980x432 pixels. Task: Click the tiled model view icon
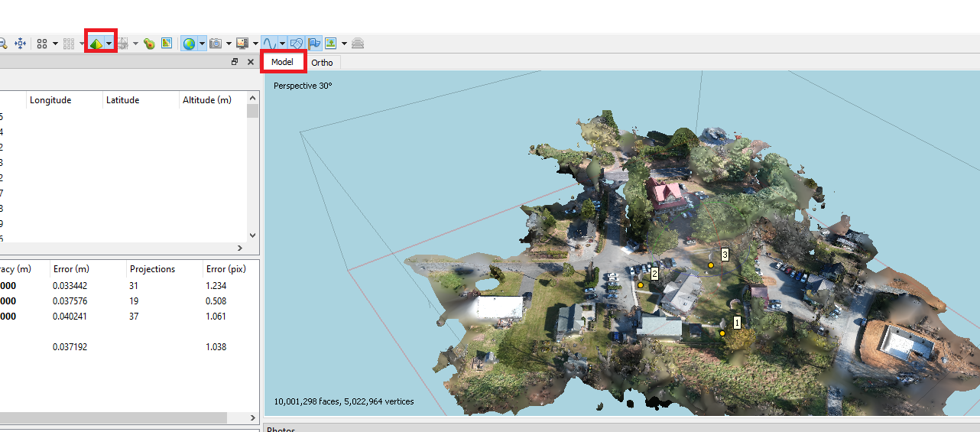coord(123,44)
